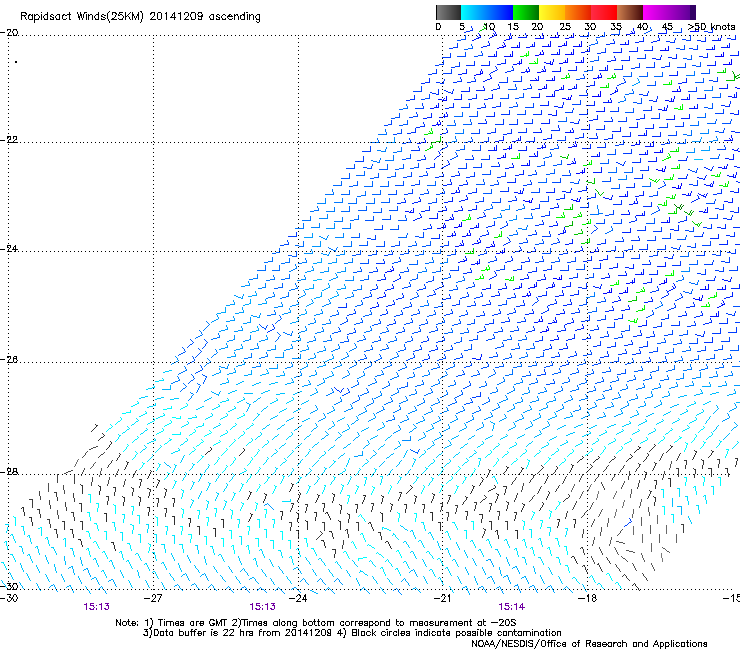
Task: Click the 'Note: 1) Times are GMT' line
Action: (316, 623)
